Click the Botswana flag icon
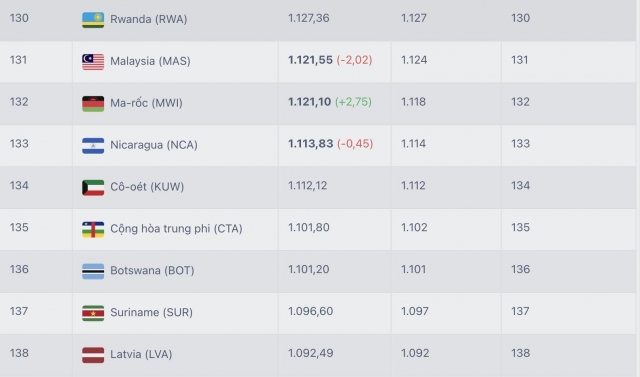This screenshot has width=640, height=377. (93, 272)
